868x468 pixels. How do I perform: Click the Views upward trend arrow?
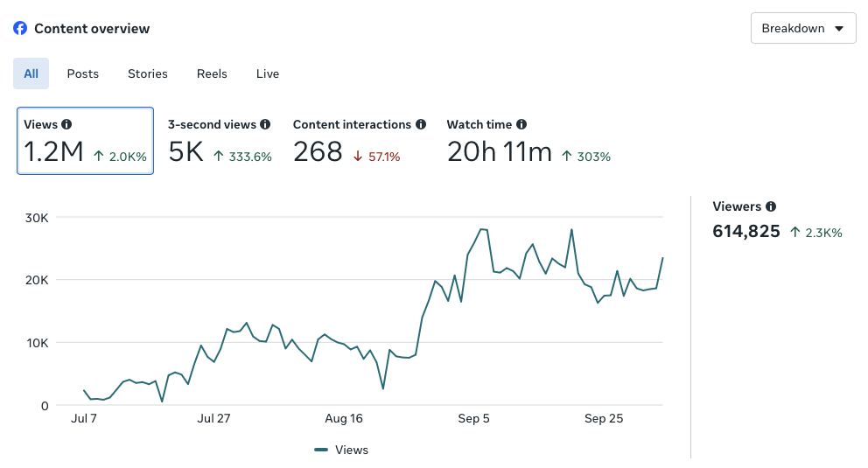click(99, 157)
